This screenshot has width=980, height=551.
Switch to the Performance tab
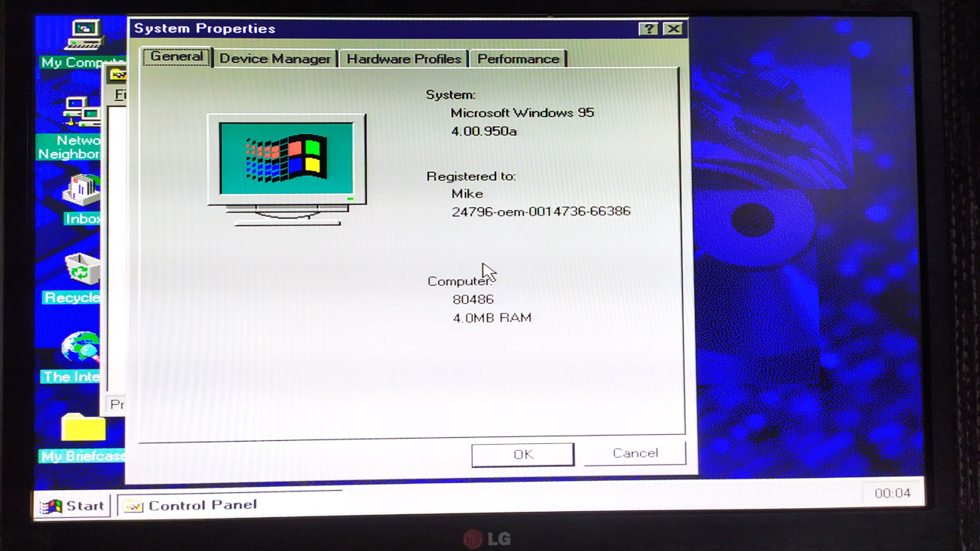(518, 59)
